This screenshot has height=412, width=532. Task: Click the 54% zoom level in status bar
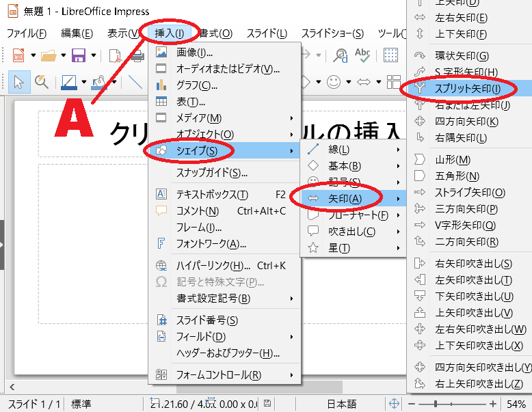516,404
